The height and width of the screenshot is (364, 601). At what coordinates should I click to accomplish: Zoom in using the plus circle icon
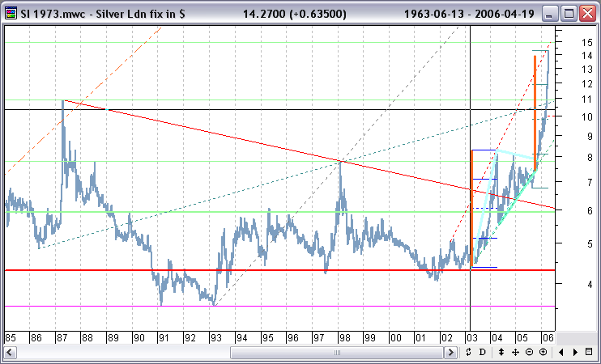pos(543,353)
